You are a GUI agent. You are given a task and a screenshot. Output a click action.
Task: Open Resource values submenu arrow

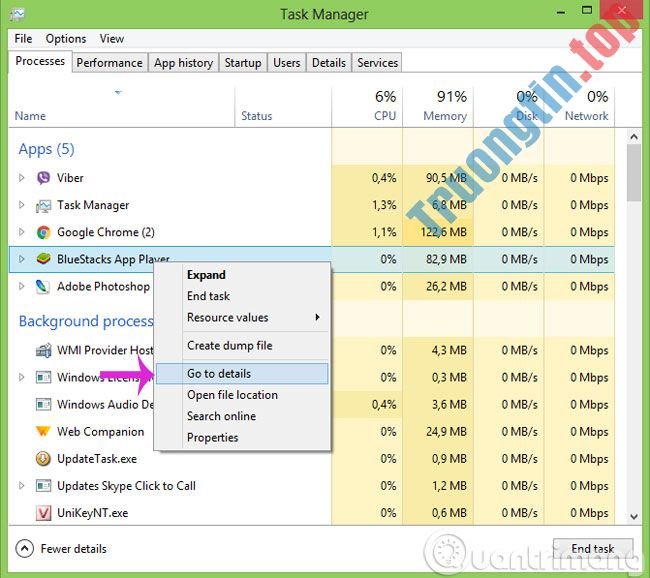pos(317,317)
